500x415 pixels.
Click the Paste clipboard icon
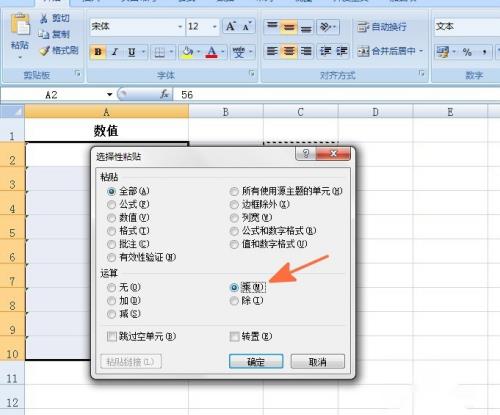pos(20,24)
